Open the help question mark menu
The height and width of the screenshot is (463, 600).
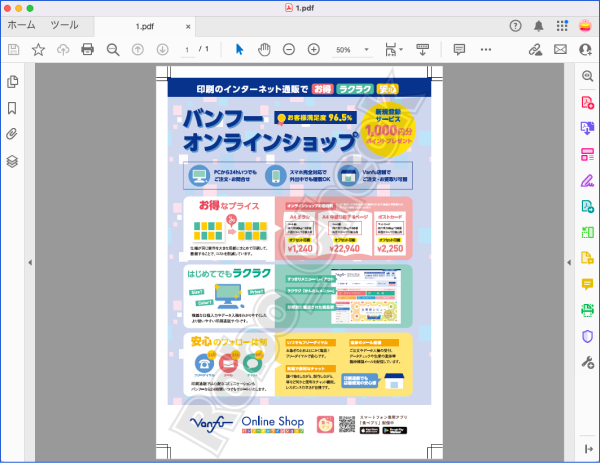point(515,26)
